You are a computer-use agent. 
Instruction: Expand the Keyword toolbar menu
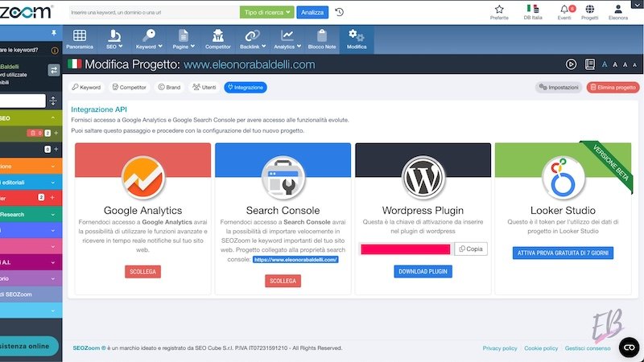(149, 39)
